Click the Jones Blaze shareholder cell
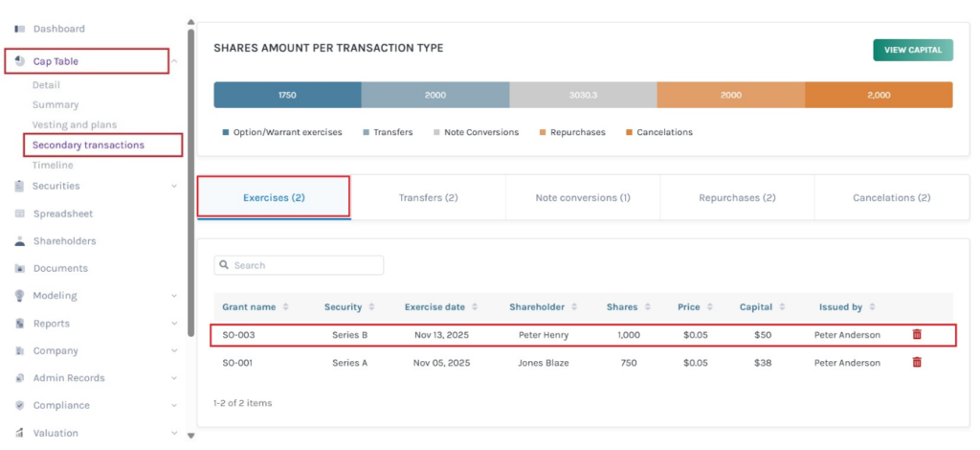Image resolution: width=980 pixels, height=450 pixels. tap(544, 363)
